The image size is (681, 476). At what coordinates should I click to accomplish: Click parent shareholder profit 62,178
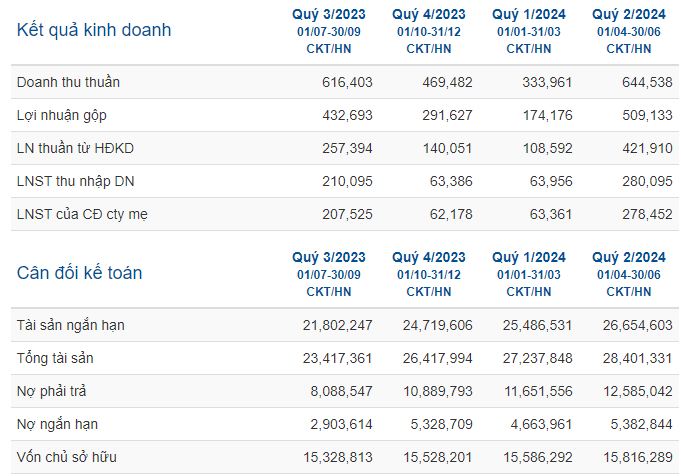pos(451,215)
